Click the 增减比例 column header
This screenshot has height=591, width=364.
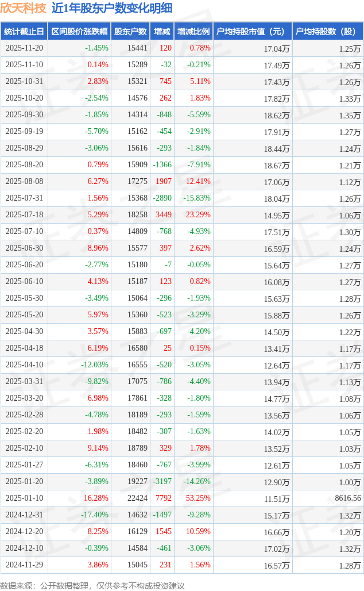[x=193, y=32]
